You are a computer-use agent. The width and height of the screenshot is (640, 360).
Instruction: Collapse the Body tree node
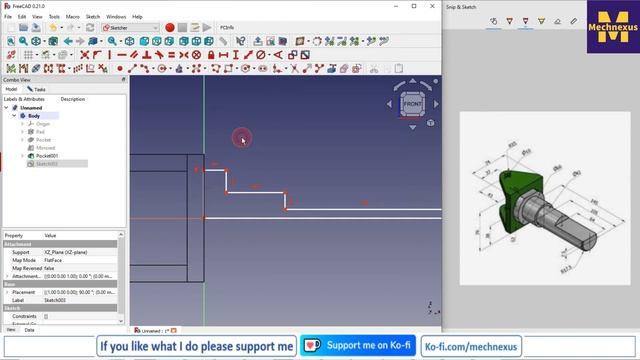point(14,116)
